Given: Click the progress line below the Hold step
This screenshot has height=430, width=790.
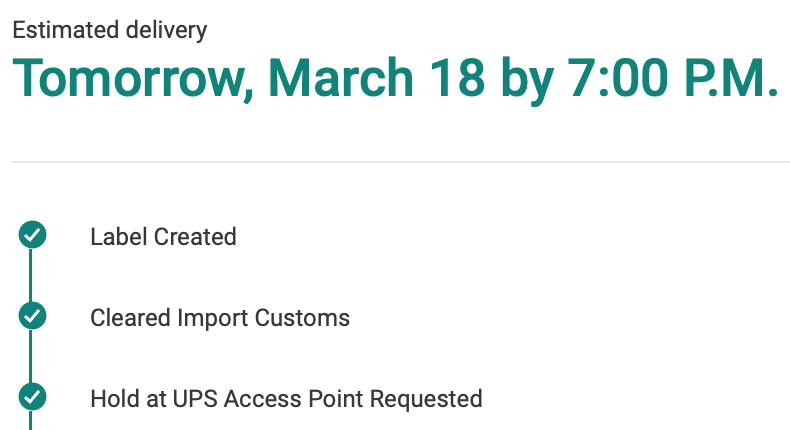Looking at the screenshot, I should 32,421.
